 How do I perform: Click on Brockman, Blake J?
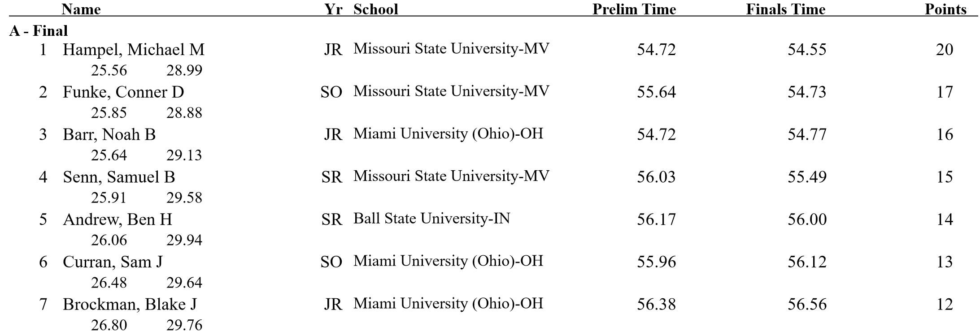(130, 304)
